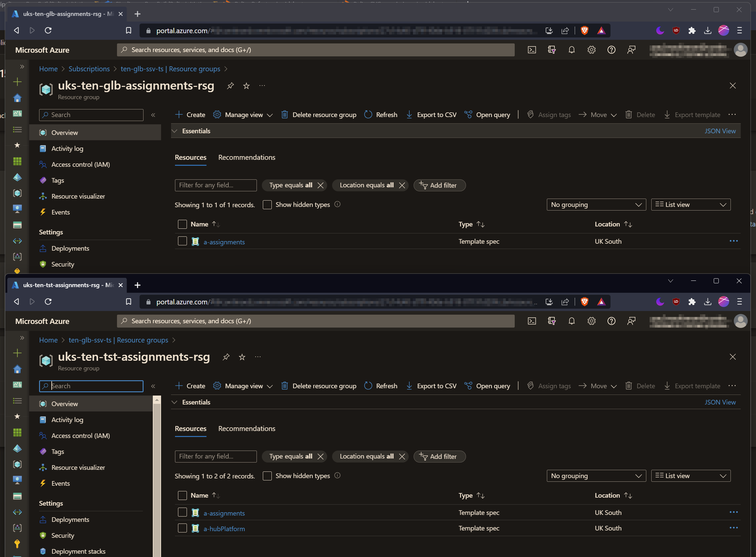Viewport: 756px width, 557px height.
Task: Enable Show hidden types in bottom window
Action: coord(267,476)
